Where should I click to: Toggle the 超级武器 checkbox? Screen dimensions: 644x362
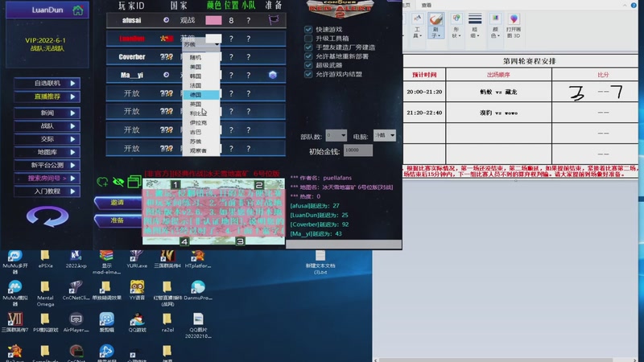[308, 65]
